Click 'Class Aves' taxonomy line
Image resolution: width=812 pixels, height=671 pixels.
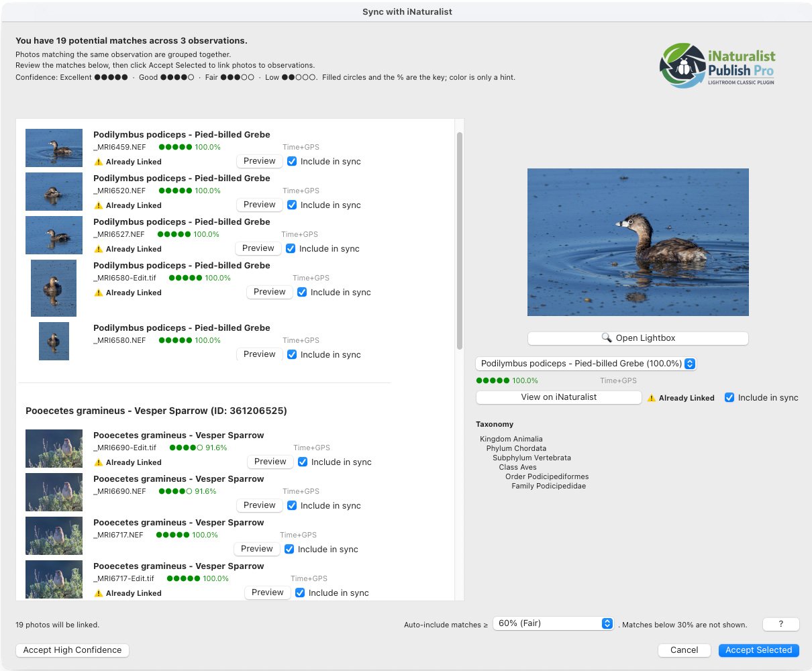click(517, 467)
